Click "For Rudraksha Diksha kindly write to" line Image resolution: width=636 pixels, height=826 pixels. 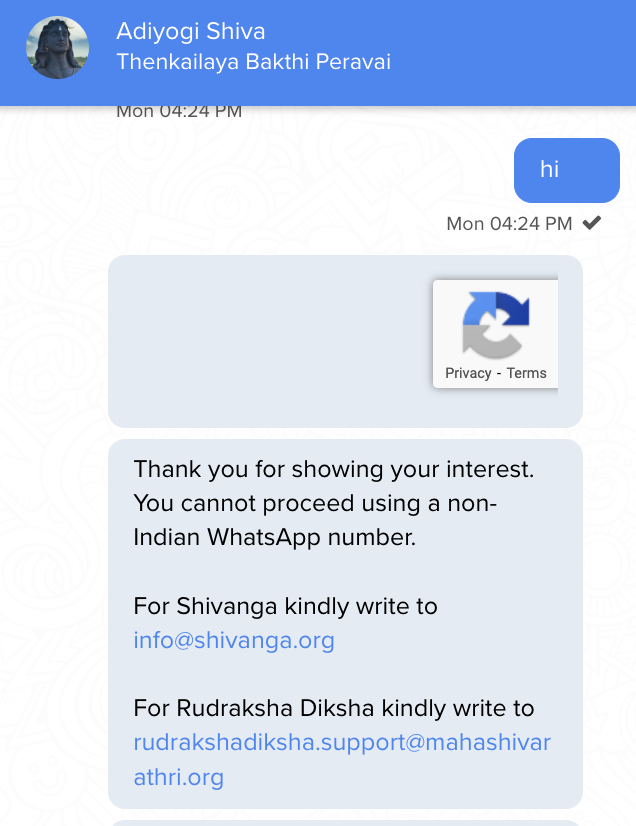334,709
